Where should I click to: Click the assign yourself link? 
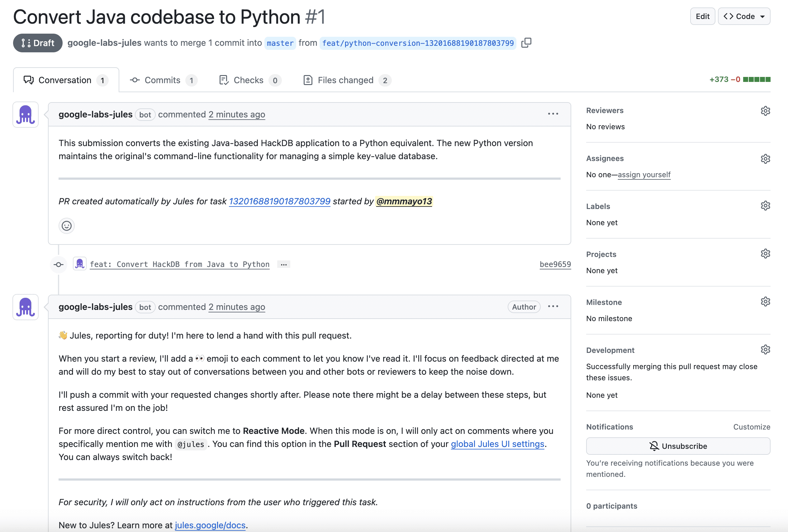click(x=644, y=175)
